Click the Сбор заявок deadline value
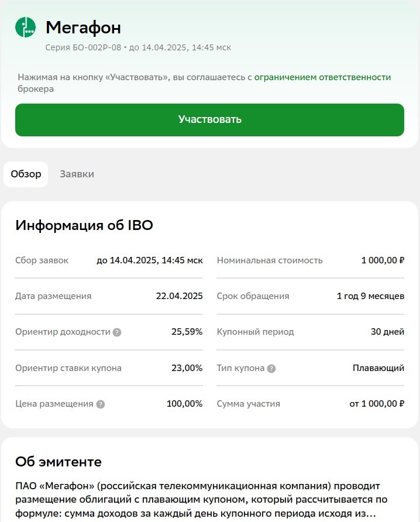Screen dimensions: 420x522 150,260
